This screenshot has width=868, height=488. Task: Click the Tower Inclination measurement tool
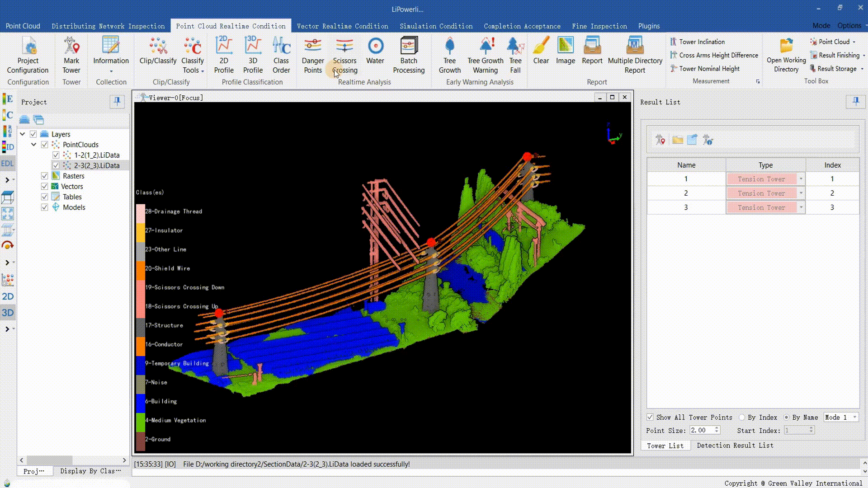click(701, 42)
